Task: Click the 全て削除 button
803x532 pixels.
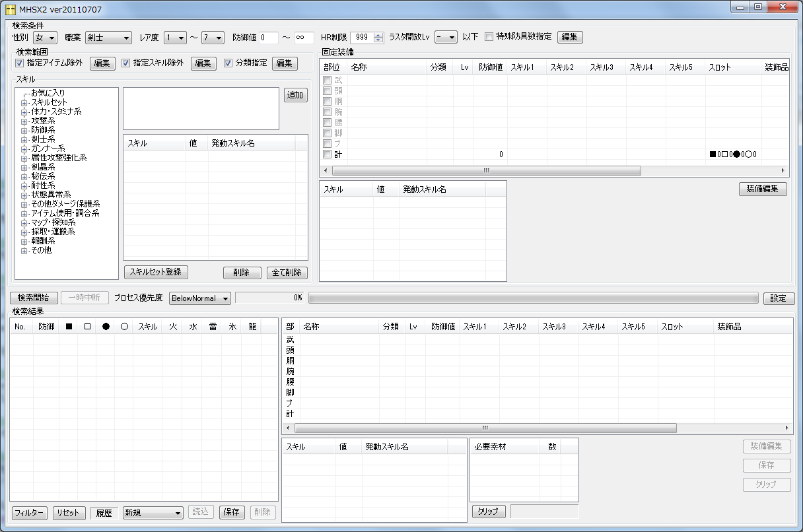Action: 288,273
